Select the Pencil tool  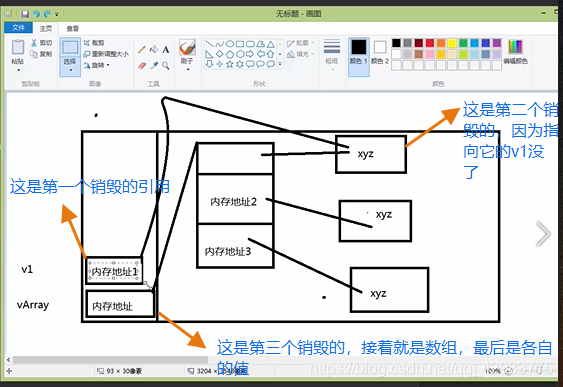pyautogui.click(x=142, y=49)
